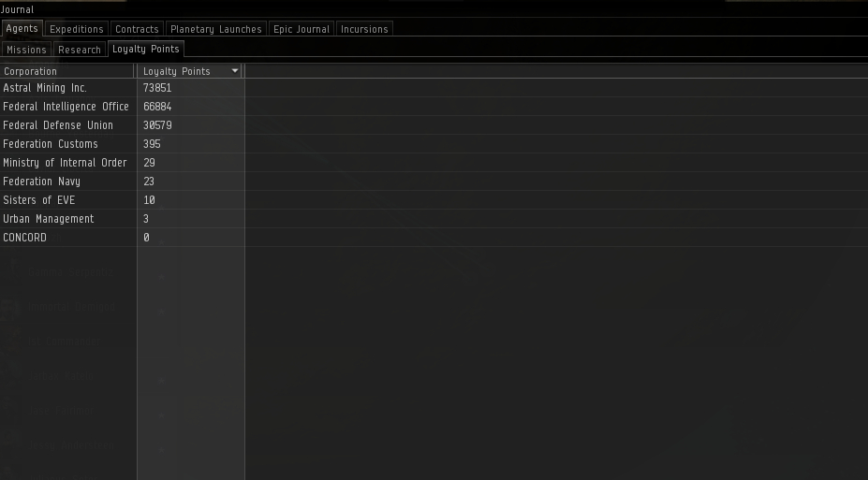
Task: Select the Federal Defense Union row
Action: [x=434, y=125]
